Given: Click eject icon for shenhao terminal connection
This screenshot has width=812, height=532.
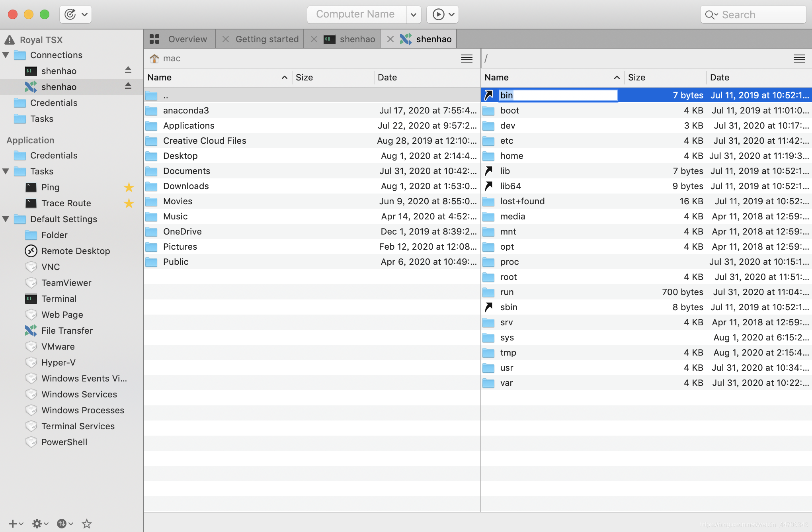Looking at the screenshot, I should tap(128, 70).
